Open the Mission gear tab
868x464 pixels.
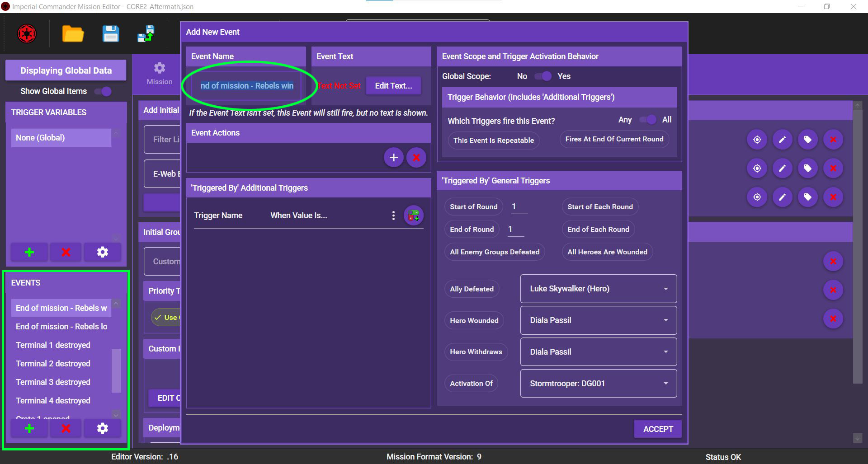[160, 73]
